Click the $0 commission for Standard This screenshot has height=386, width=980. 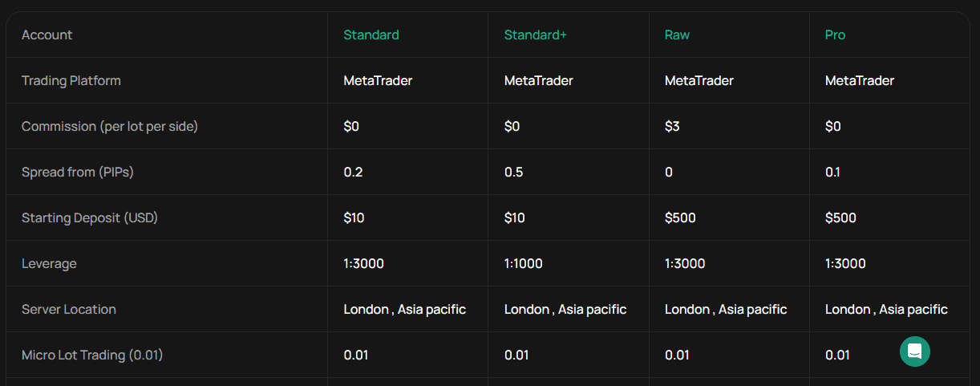click(352, 126)
